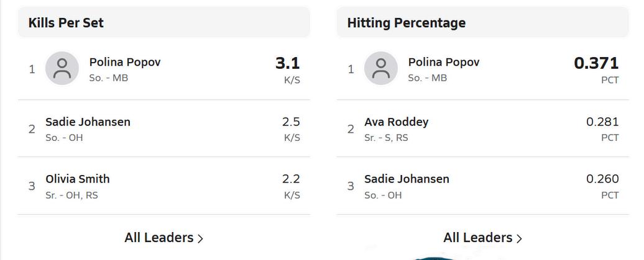The image size is (644, 260).
Task: Expand All Leaders chevron under Hitting Percentage
Action: tap(519, 238)
